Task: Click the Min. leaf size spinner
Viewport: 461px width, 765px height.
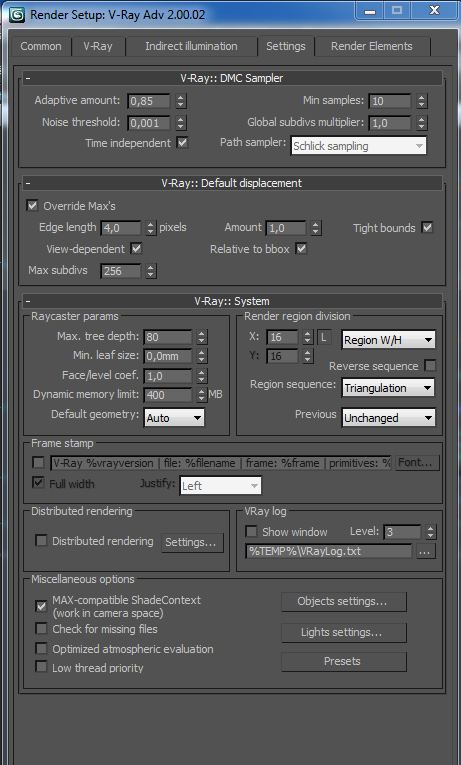Action: 202,356
